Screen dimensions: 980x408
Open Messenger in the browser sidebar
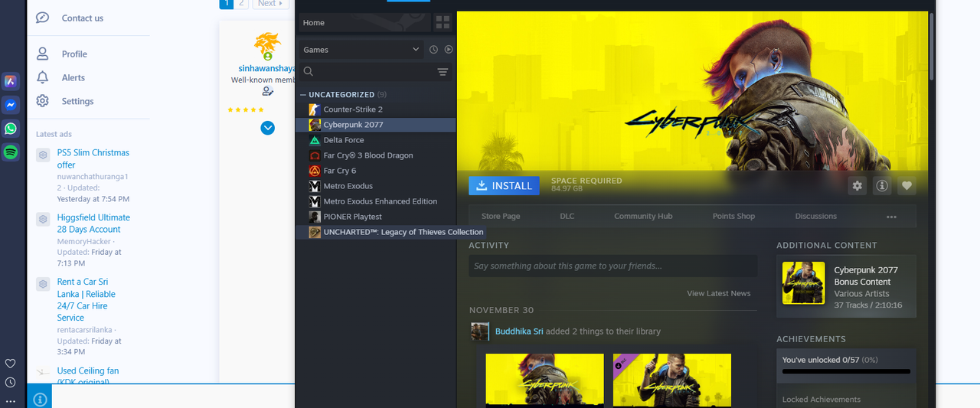(x=11, y=105)
